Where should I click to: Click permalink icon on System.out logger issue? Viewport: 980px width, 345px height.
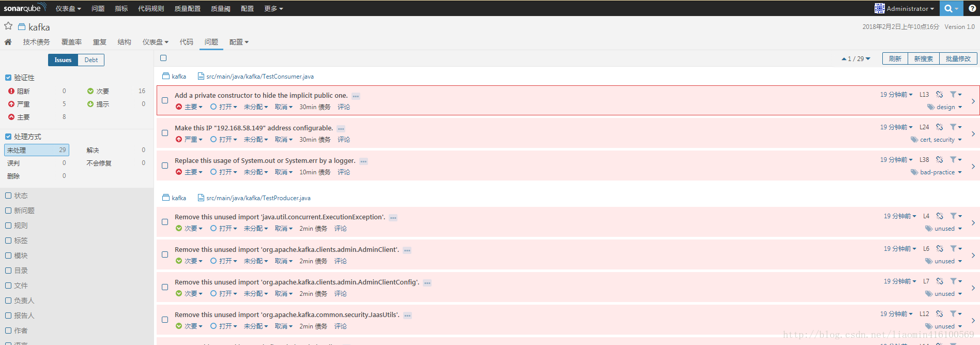click(939, 160)
